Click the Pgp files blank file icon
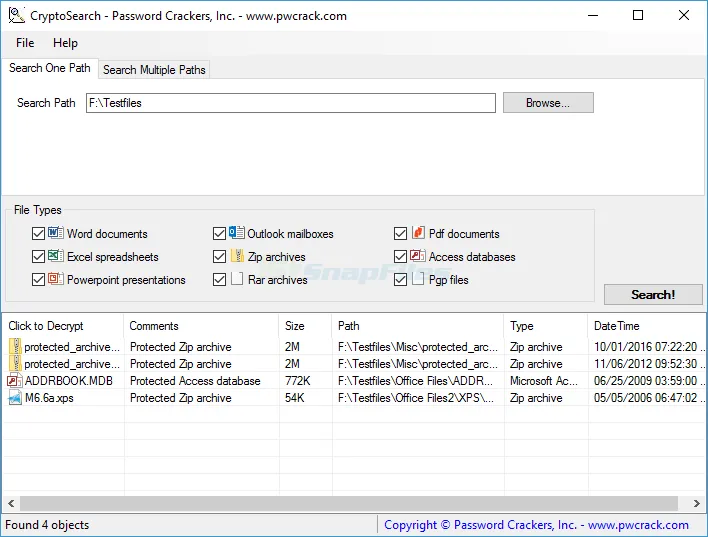Viewport: 708px width, 537px height. 418,279
